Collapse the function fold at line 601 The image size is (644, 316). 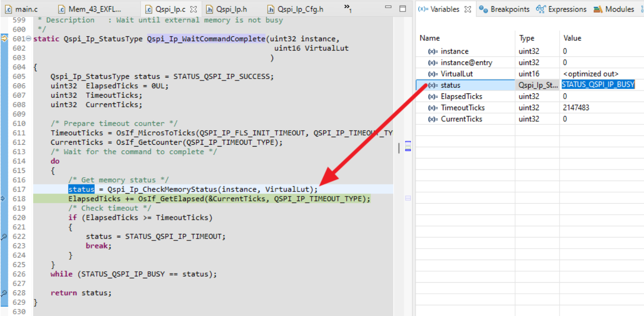click(x=29, y=39)
